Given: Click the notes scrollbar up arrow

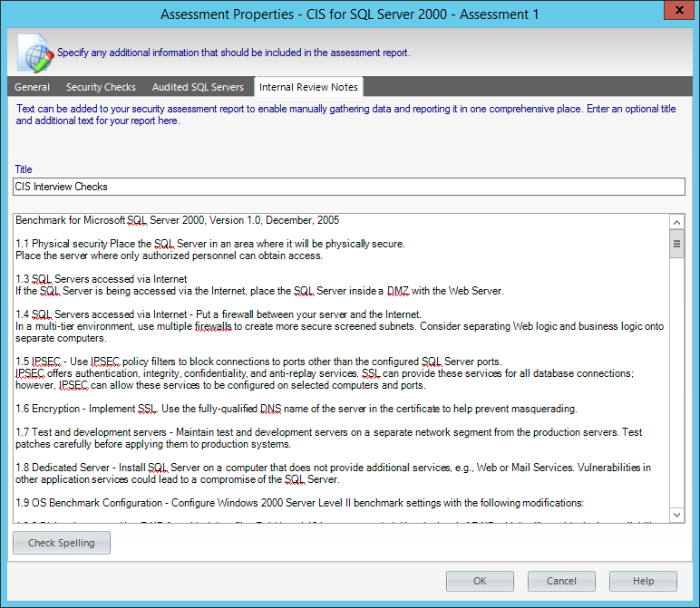Looking at the screenshot, I should [x=676, y=222].
